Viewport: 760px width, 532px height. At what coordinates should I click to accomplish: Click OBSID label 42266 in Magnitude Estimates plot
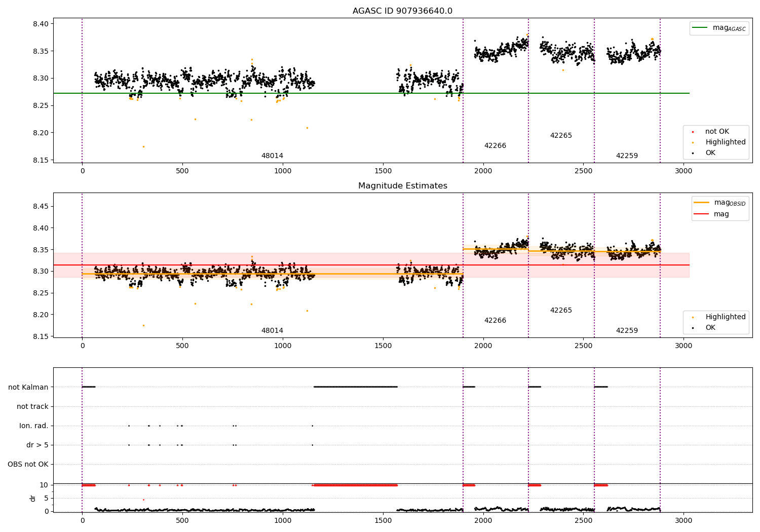(x=495, y=321)
